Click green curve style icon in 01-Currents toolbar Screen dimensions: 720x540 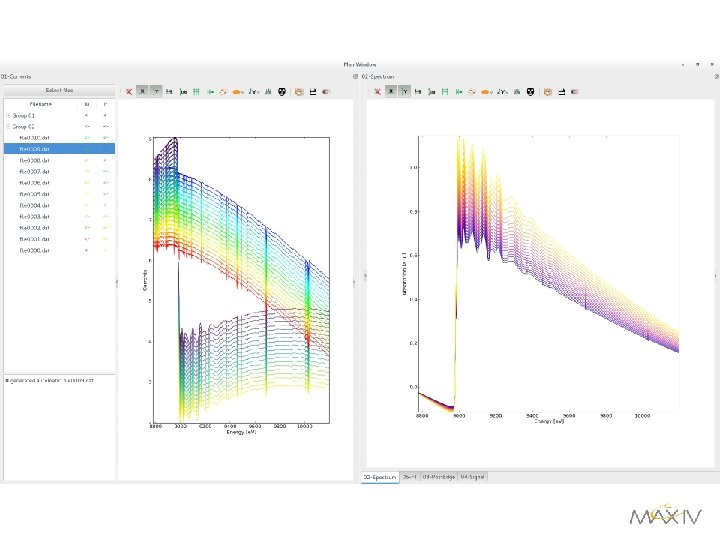click(x=210, y=92)
